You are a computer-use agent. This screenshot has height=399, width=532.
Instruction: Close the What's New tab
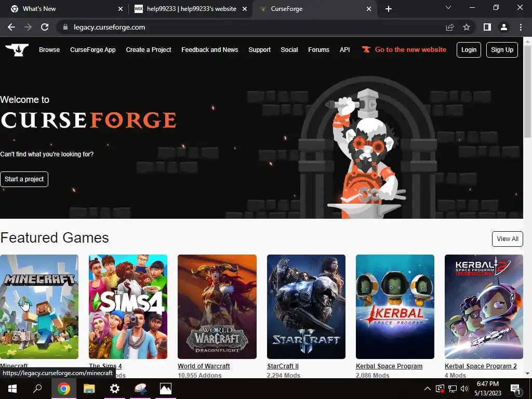tap(121, 9)
